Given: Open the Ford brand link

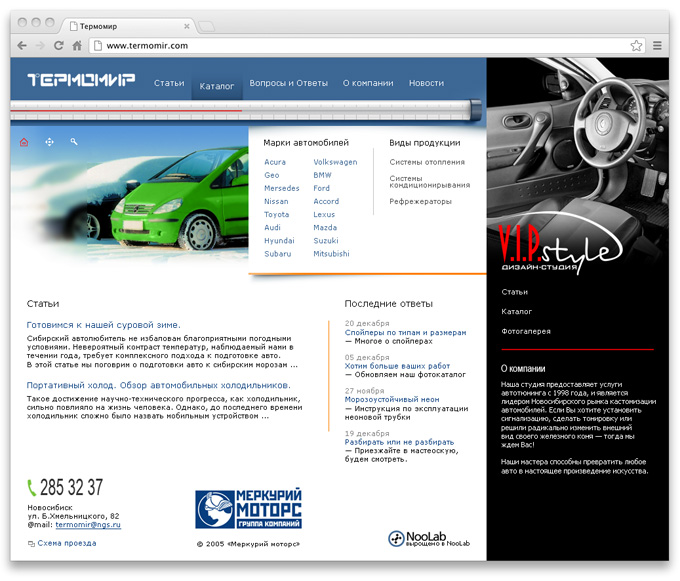Looking at the screenshot, I should [321, 188].
